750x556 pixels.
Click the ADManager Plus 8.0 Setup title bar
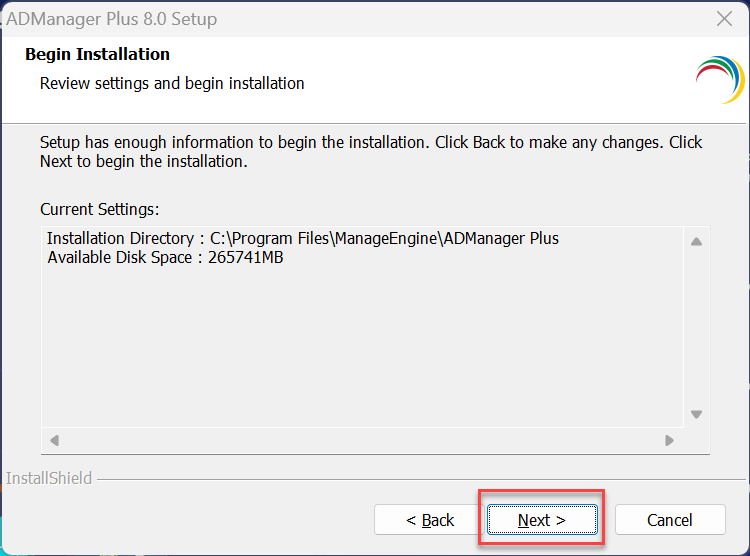300,19
